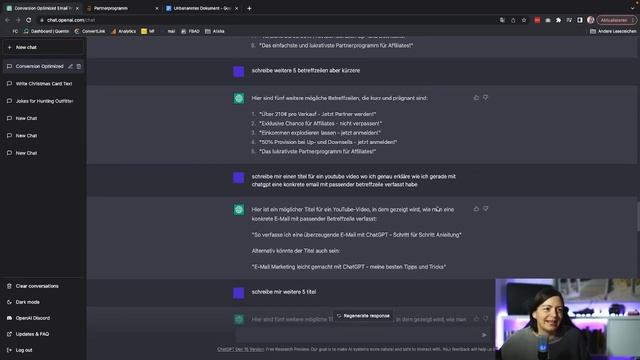Screen dimensions: 640x360
Task: Click the Aktualisieren update button
Action: coord(616,20)
